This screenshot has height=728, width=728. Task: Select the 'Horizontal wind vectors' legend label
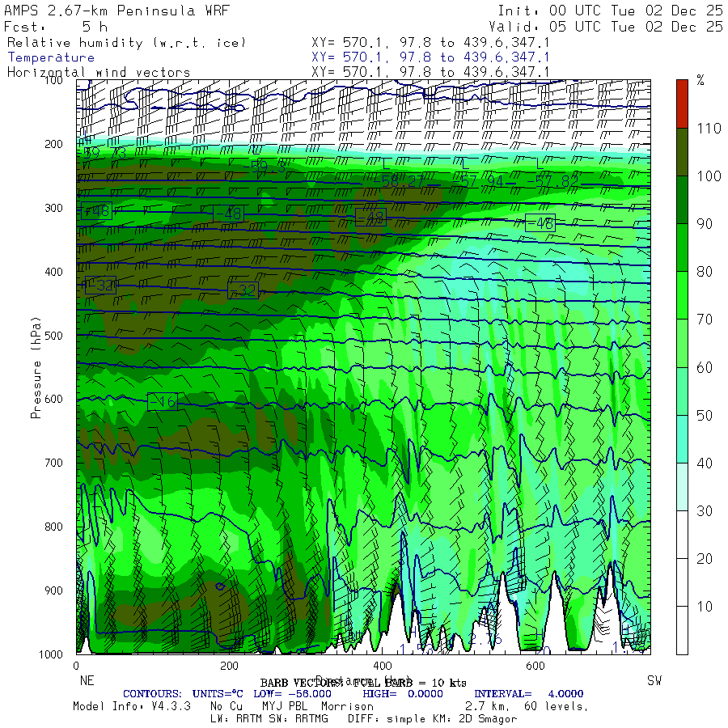point(99,73)
